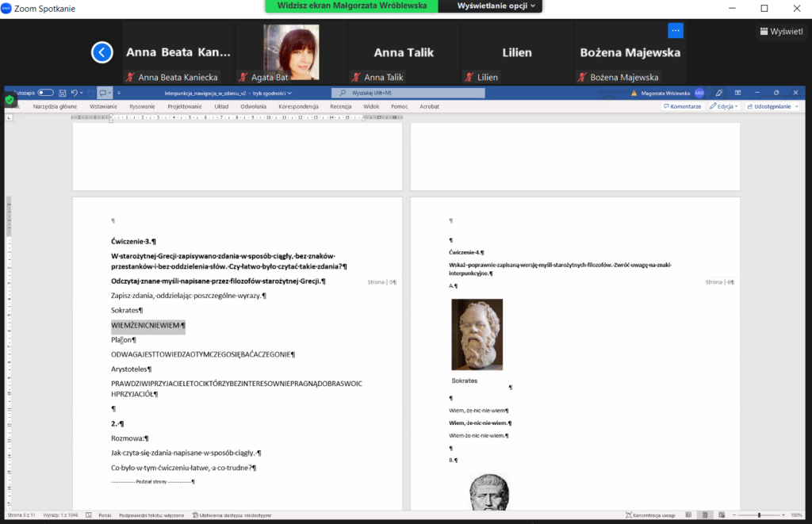
Task: Click the undo arrow icon
Action: point(74,93)
